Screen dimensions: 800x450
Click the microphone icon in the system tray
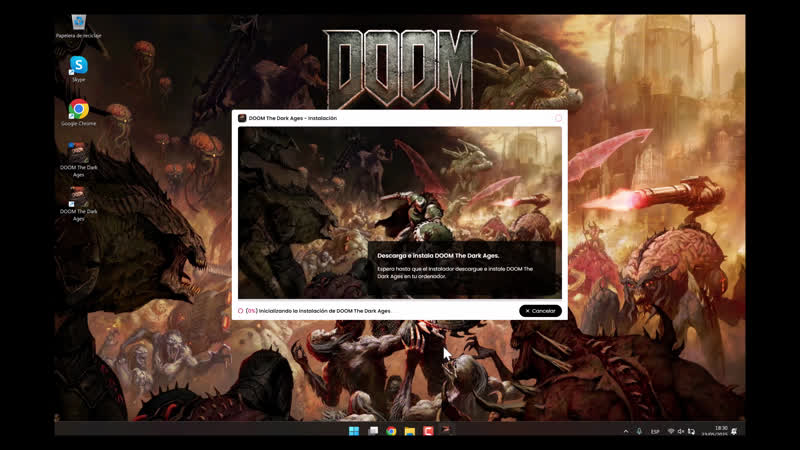tap(639, 432)
